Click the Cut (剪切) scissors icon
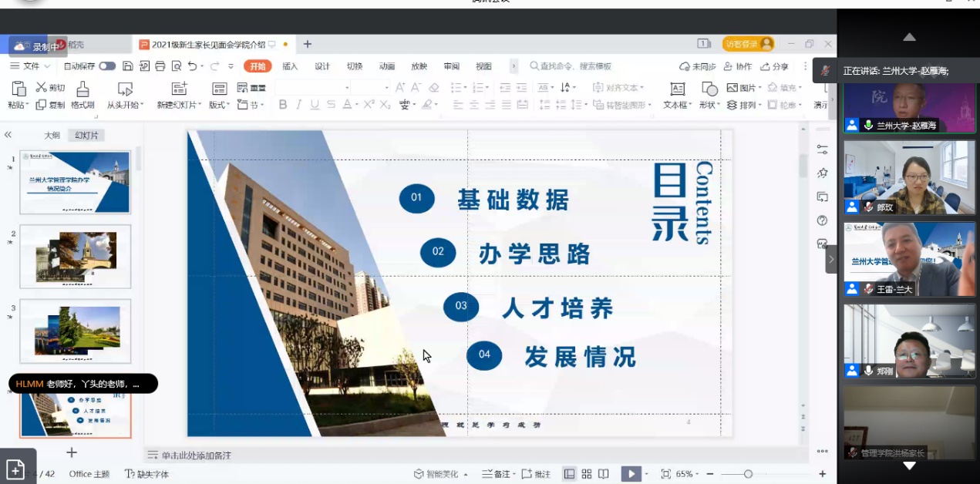Screen dimensions: 980x484 (42, 88)
